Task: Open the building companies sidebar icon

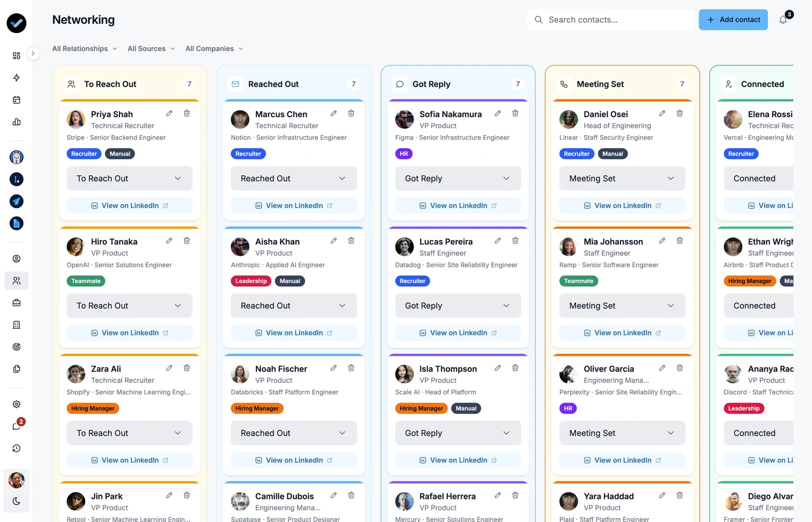Action: 16,325
